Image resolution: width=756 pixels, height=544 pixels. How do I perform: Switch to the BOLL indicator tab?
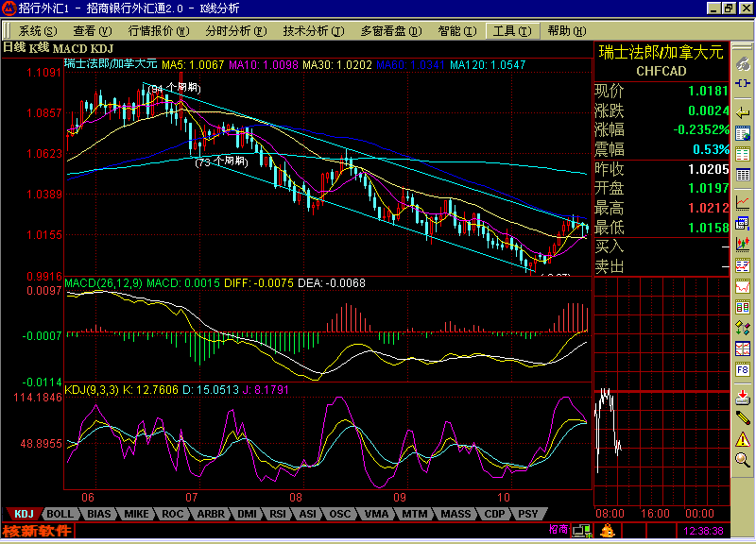(60, 514)
